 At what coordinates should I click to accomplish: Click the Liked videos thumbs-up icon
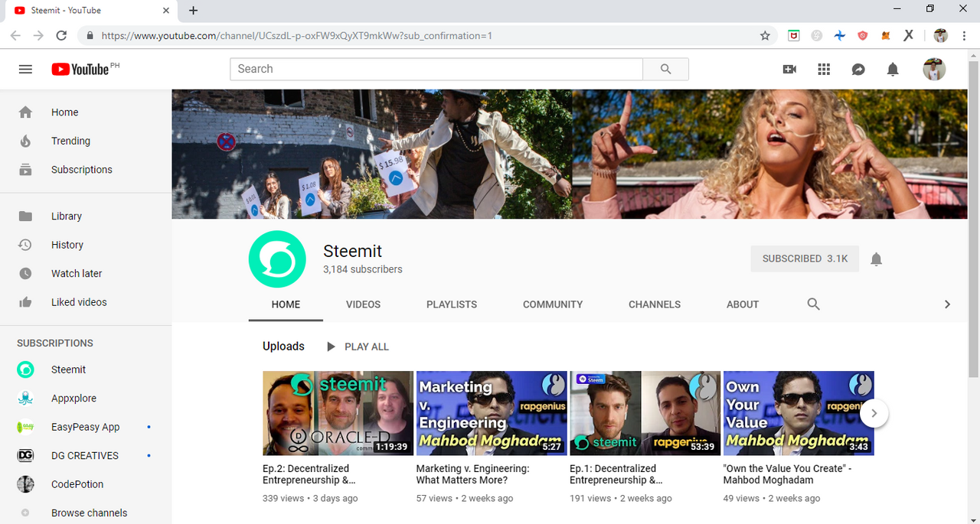point(25,302)
